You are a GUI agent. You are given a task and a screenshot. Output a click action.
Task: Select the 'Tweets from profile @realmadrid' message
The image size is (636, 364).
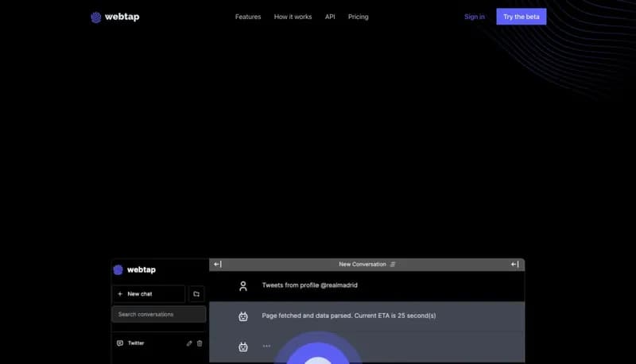click(x=310, y=285)
